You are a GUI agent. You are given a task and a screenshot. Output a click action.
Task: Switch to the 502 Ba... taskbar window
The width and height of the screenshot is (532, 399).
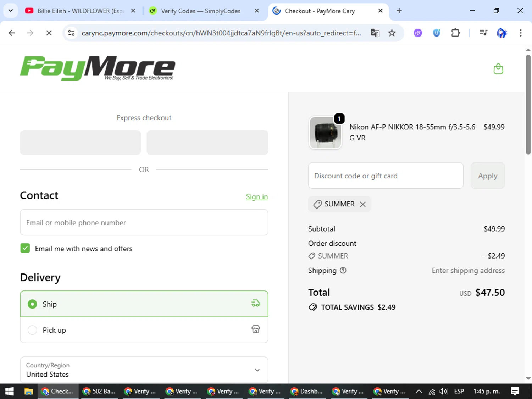(x=99, y=391)
